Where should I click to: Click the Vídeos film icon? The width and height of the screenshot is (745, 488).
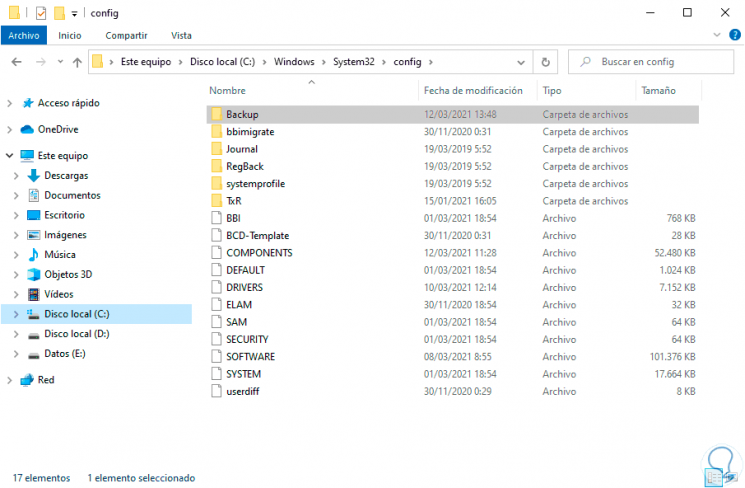point(33,294)
